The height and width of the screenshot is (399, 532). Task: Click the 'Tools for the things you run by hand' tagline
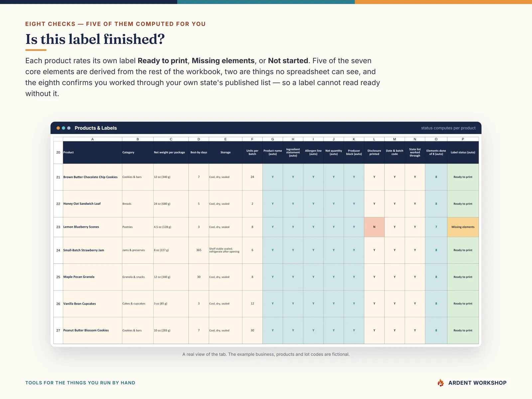coord(80,383)
